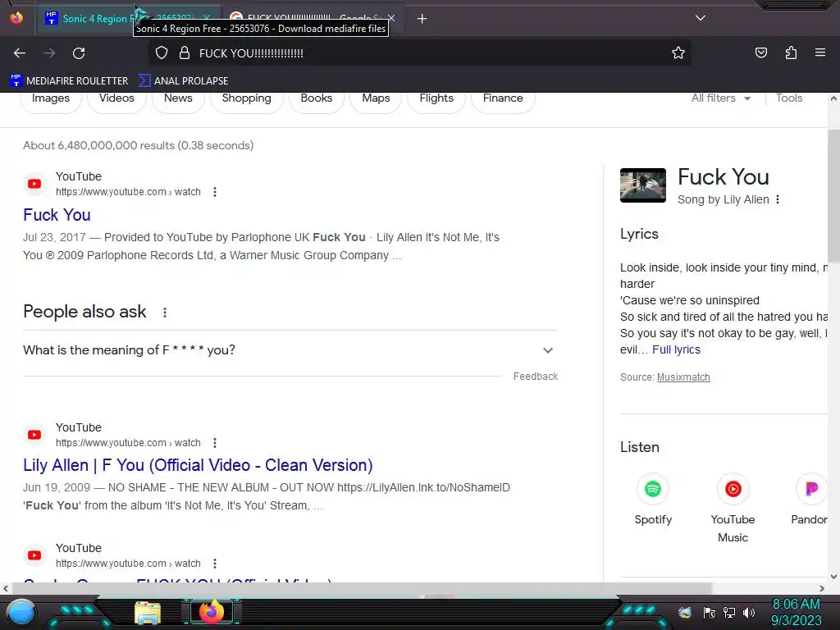Save page to Pocket icon
Screen dimensions: 840x630
coord(760,52)
